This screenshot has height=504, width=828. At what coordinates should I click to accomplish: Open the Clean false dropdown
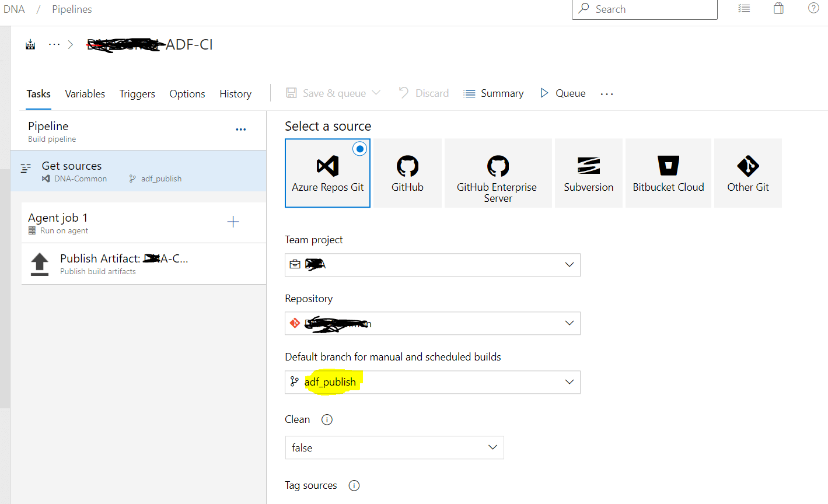coord(394,447)
